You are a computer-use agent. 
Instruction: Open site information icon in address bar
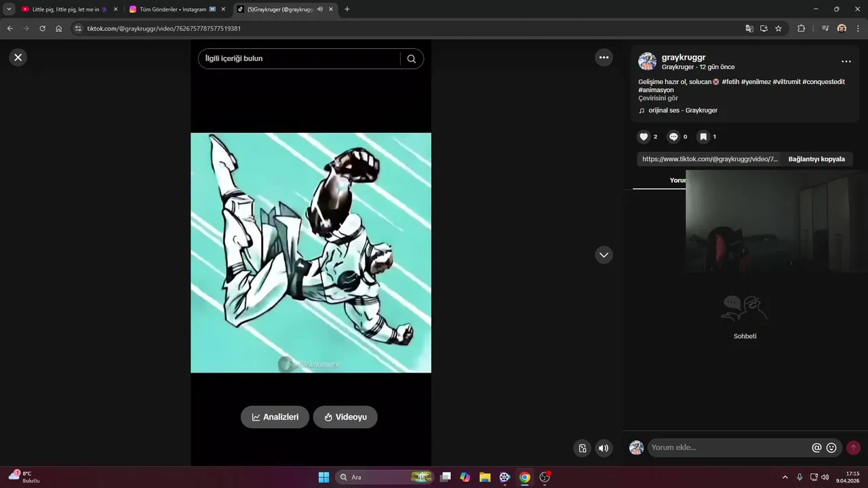(78, 28)
